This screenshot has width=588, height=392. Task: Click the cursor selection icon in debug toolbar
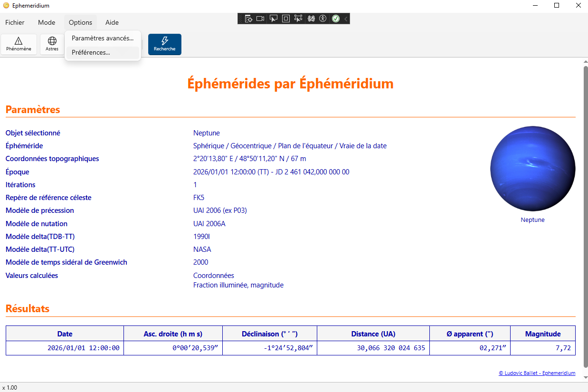(x=273, y=19)
